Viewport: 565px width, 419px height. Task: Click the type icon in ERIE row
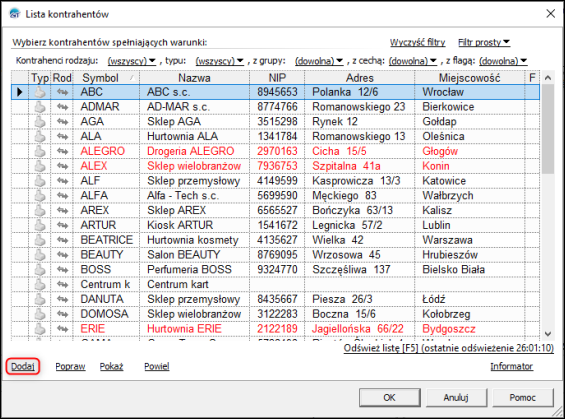coord(40,329)
